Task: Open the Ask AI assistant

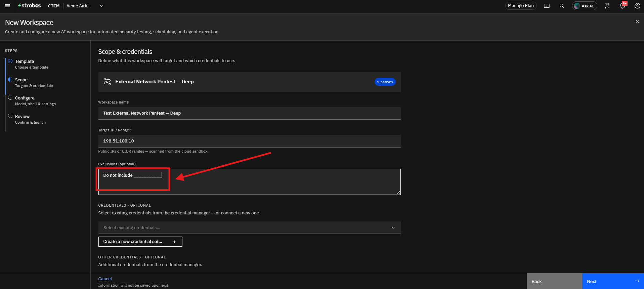Action: [585, 6]
